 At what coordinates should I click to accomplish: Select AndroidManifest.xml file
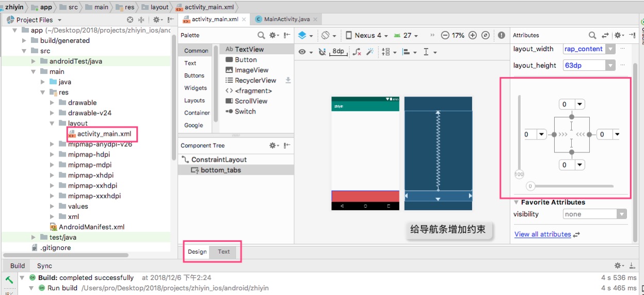92,227
